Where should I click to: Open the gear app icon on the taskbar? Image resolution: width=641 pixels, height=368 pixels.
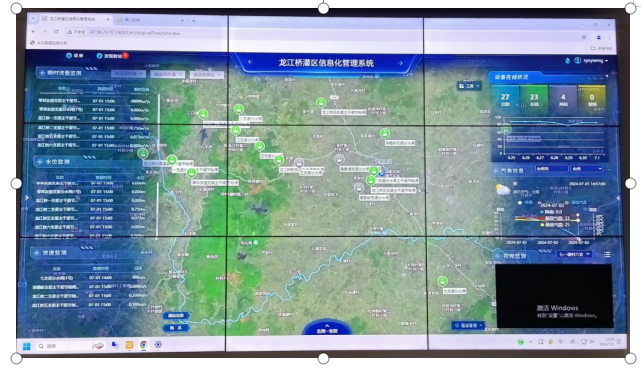click(158, 345)
